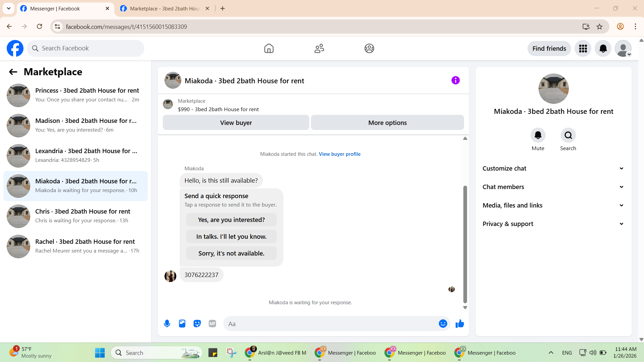This screenshot has width=644, height=362.
Task: Bookmark this page with the star icon
Action: point(599,27)
